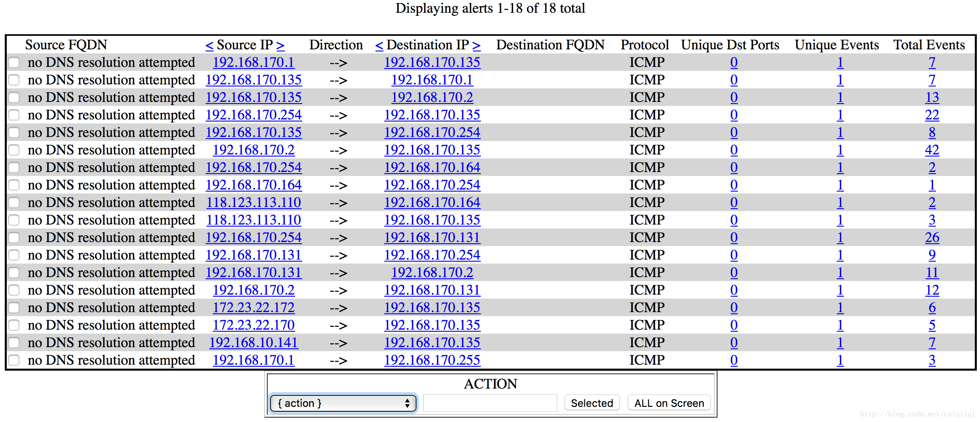
Task: Open total events 6 link
Action: [932, 308]
